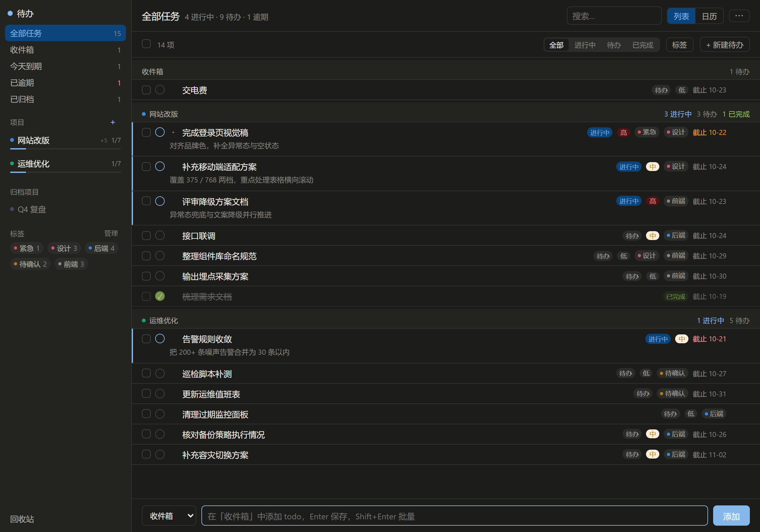Click the 网站改版 progress bar

(x=65, y=149)
